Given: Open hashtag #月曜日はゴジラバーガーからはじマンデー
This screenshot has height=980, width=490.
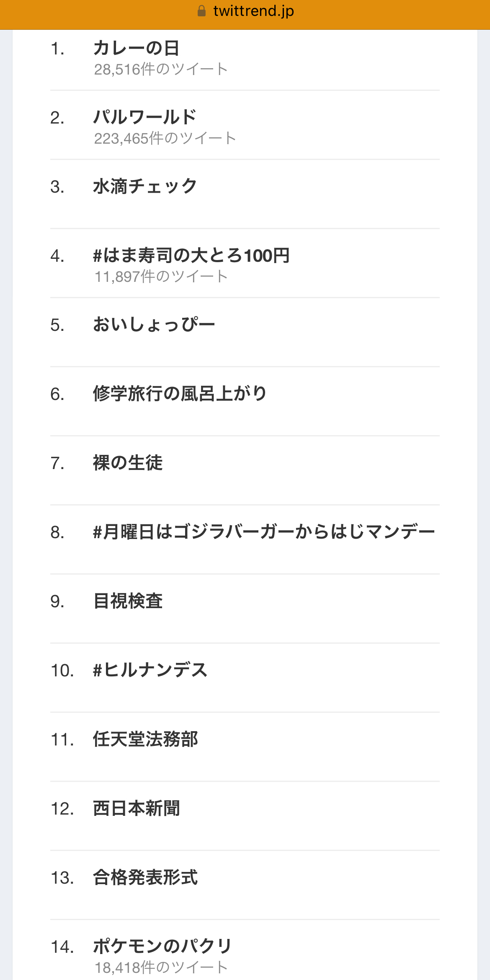Looking at the screenshot, I should (264, 532).
